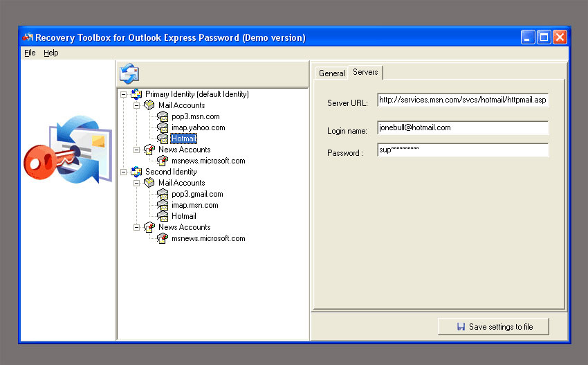This screenshot has height=365, width=588.
Task: Collapse News Accounts under Second Identity
Action: point(137,228)
